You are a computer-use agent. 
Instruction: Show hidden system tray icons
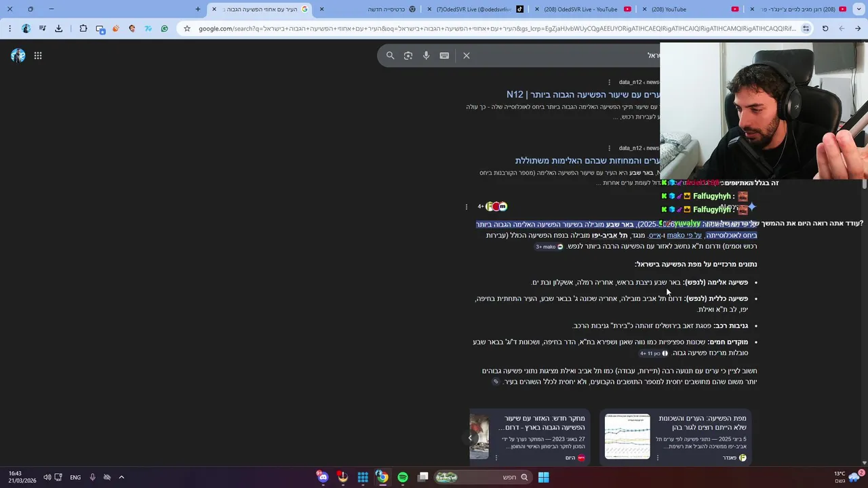click(121, 477)
